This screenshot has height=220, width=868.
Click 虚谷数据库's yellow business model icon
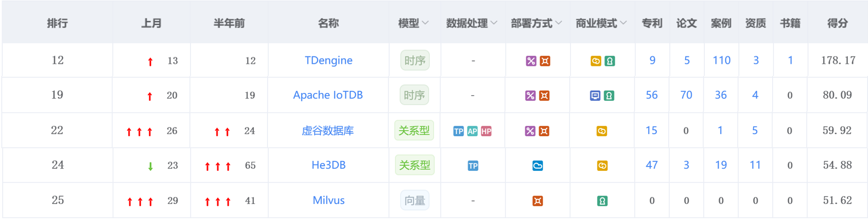(602, 131)
